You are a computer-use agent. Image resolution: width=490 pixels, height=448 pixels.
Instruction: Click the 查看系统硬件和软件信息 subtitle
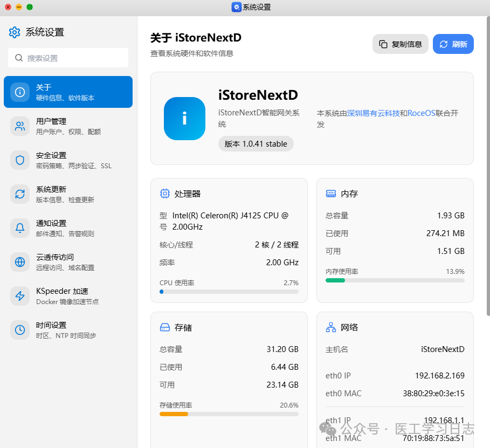(192, 53)
